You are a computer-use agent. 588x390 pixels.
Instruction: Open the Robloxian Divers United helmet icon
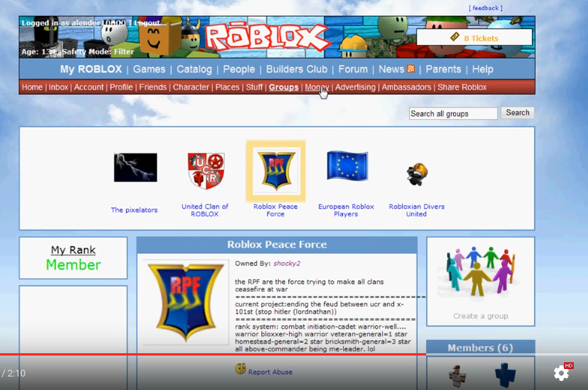point(417,174)
